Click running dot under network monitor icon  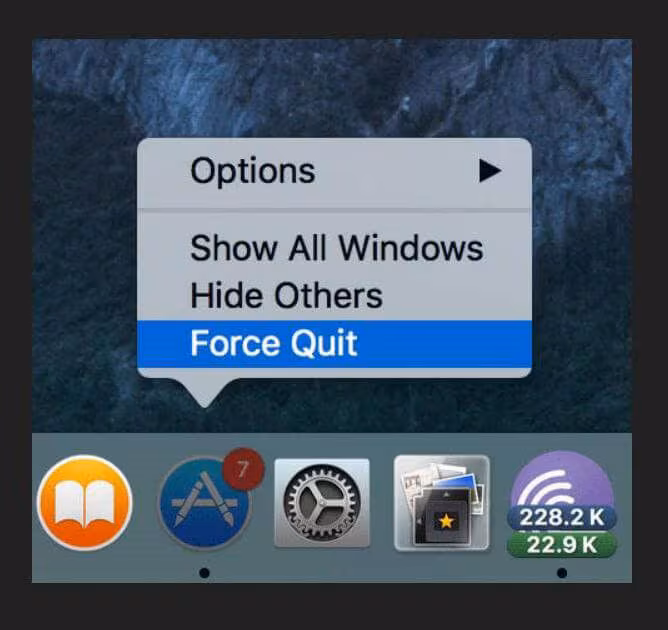tap(562, 573)
